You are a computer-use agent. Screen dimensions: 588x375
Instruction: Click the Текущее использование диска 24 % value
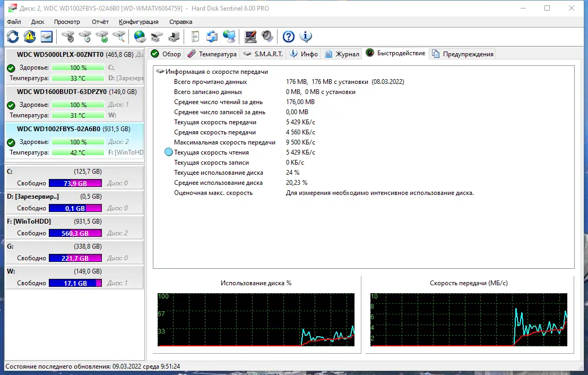pyautogui.click(x=292, y=173)
